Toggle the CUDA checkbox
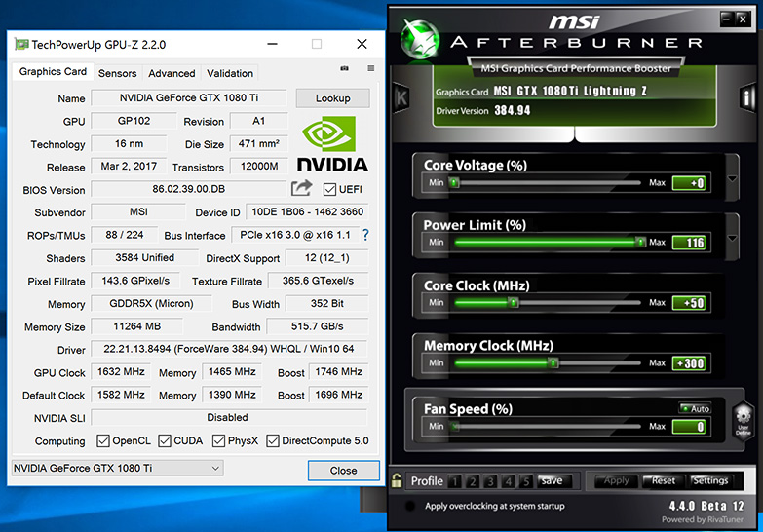Screen dimensions: 763x532 click(x=165, y=441)
